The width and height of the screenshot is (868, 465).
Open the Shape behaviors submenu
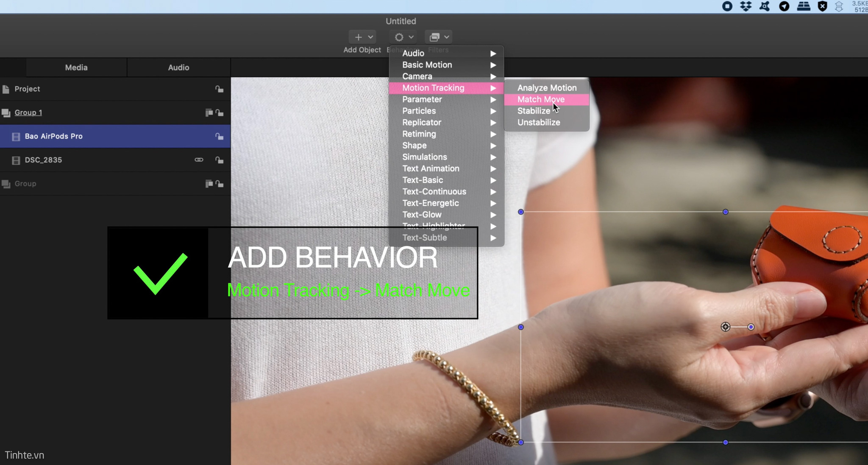(446, 145)
